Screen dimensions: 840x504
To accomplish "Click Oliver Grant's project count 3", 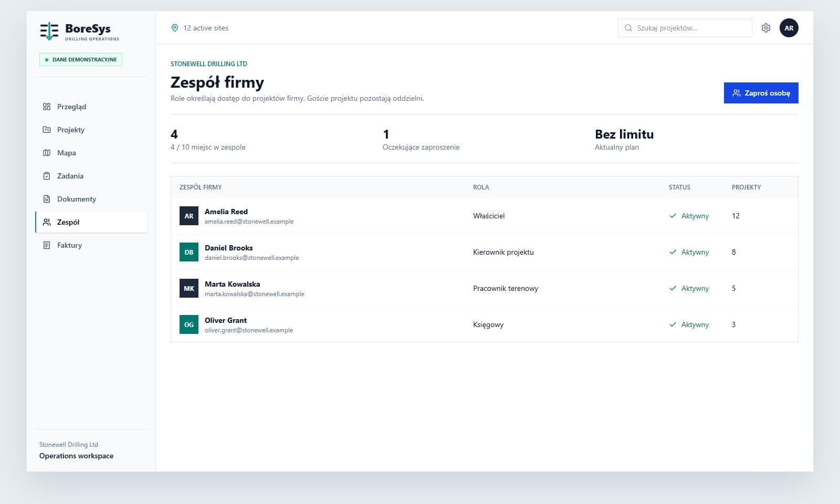I will pos(734,324).
